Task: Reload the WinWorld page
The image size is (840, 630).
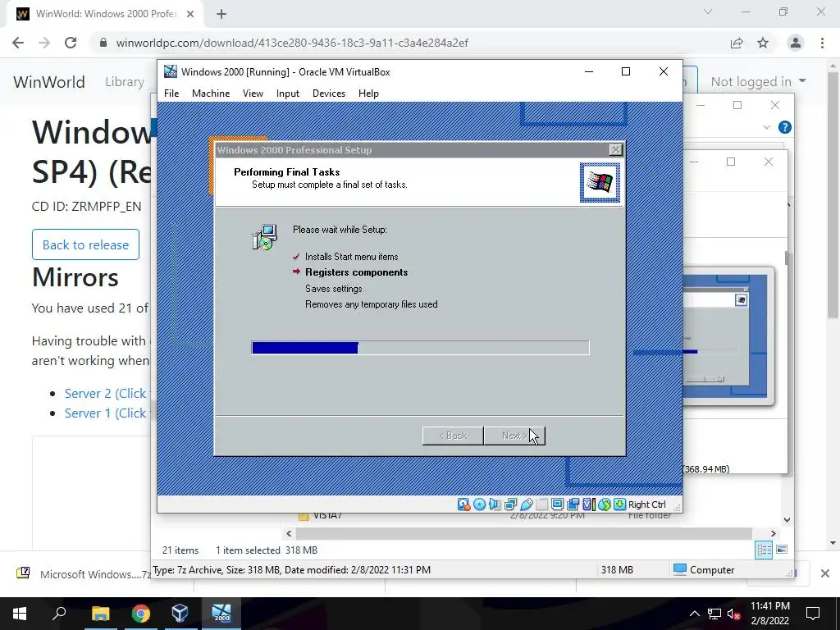Action: tap(71, 43)
